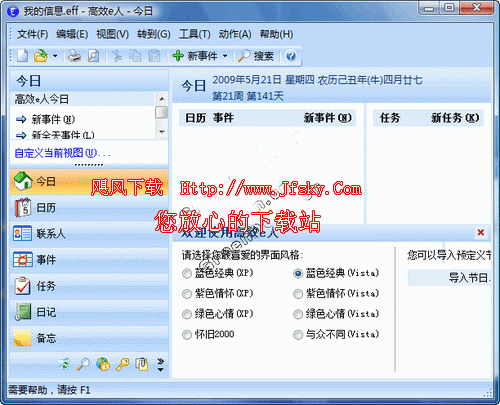Expand sidebar buttons chevron at bottom

click(160, 365)
